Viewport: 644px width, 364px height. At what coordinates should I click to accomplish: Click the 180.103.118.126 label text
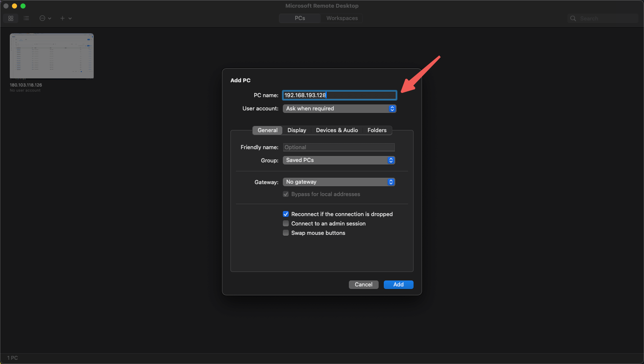click(x=26, y=85)
